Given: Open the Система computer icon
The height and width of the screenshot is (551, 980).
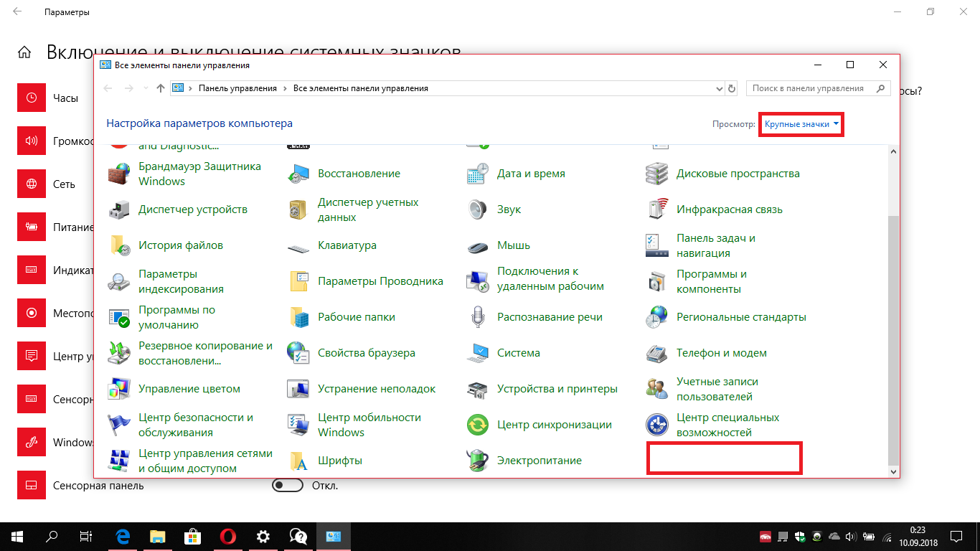Looking at the screenshot, I should tap(478, 353).
